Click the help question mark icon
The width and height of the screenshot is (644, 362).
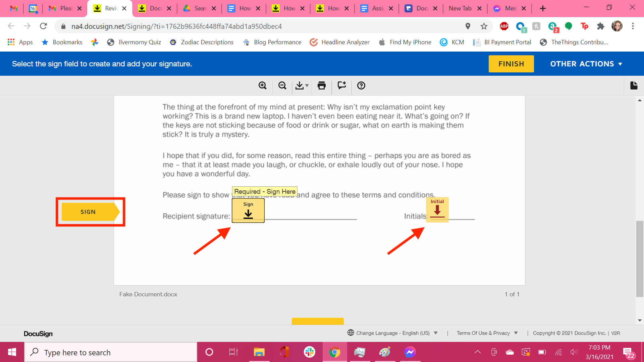[361, 86]
